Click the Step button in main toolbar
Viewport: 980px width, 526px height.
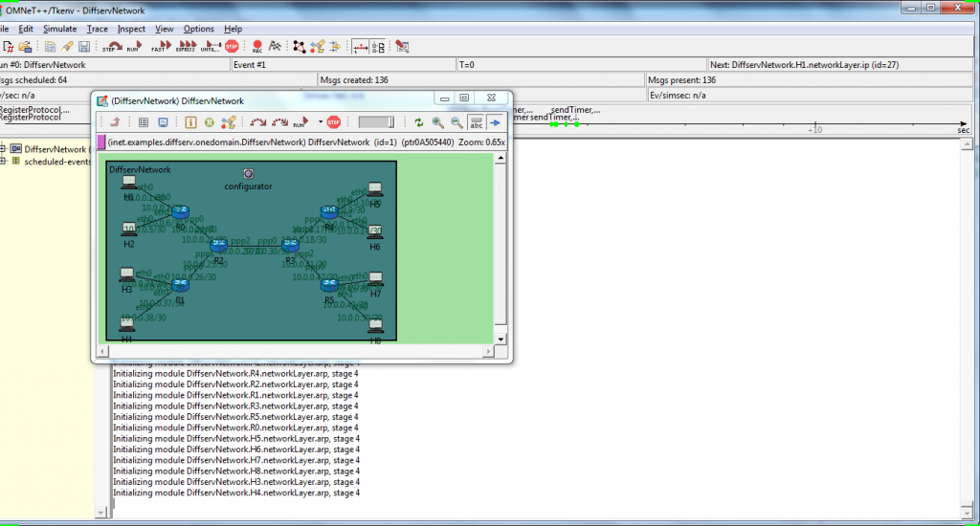tap(110, 46)
